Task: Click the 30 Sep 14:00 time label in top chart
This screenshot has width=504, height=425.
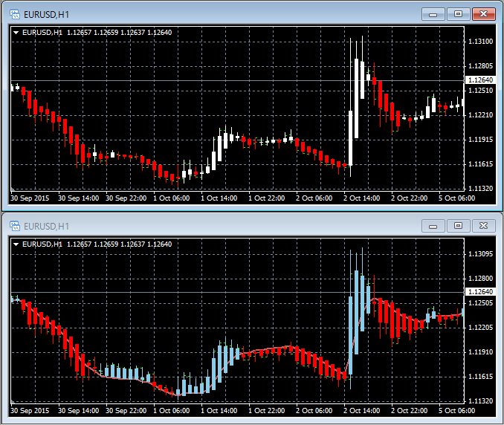Action: (79, 198)
